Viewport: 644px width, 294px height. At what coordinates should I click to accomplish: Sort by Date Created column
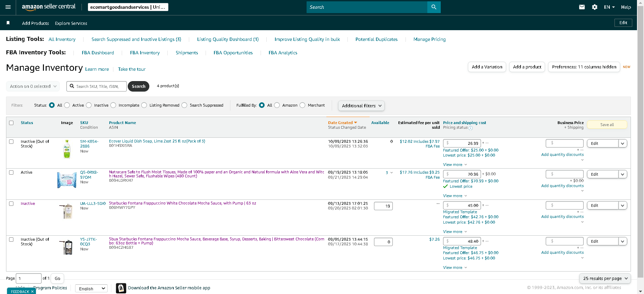[342, 123]
